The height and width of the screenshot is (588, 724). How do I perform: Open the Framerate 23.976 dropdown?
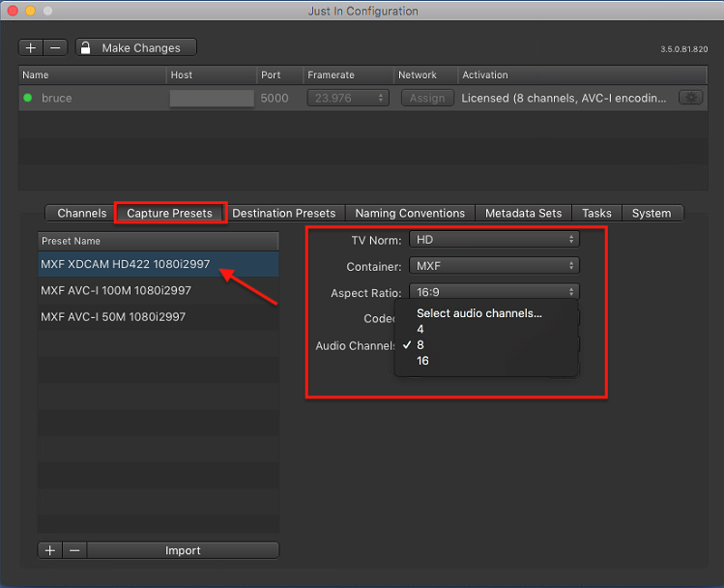pyautogui.click(x=348, y=98)
